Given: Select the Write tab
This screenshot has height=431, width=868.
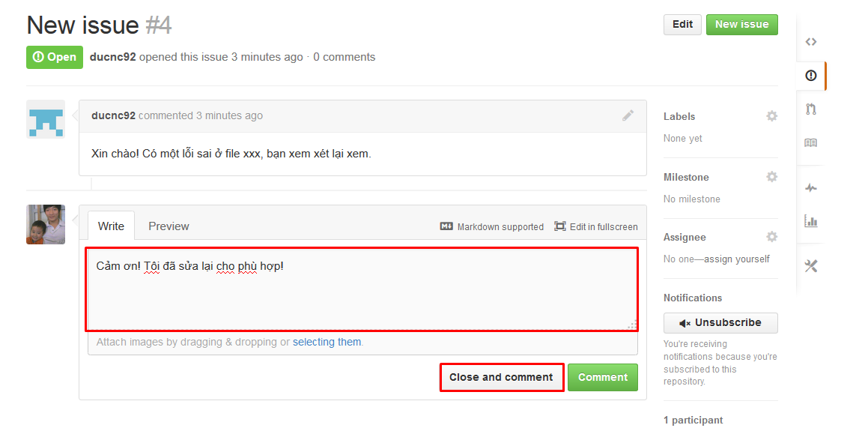Looking at the screenshot, I should [111, 226].
